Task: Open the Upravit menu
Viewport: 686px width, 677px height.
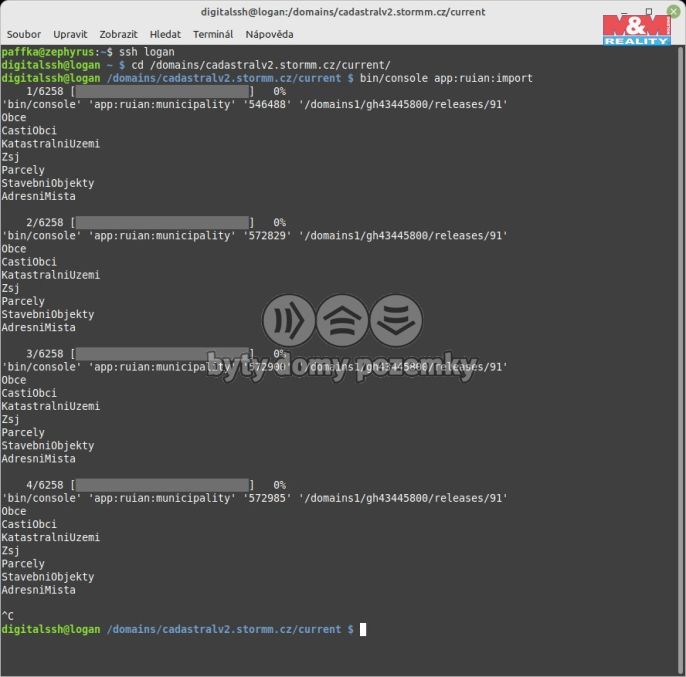Action: (x=70, y=34)
